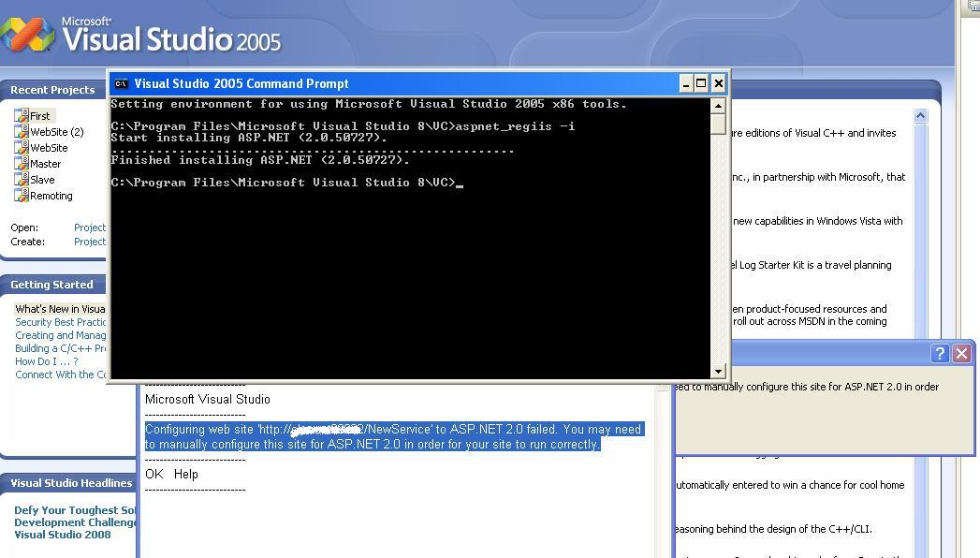Click the 'Microsoft Visual Studio' message title text
Viewport: 980px width, 558px height.
208,399
